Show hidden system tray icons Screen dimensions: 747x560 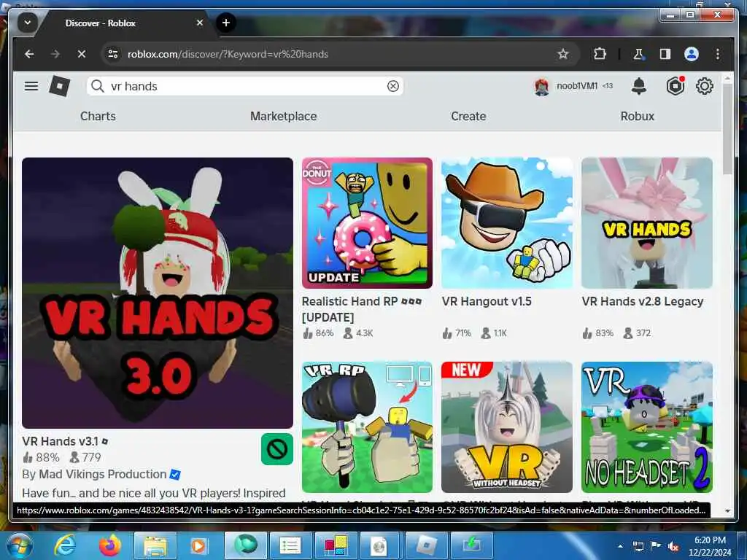(x=620, y=546)
